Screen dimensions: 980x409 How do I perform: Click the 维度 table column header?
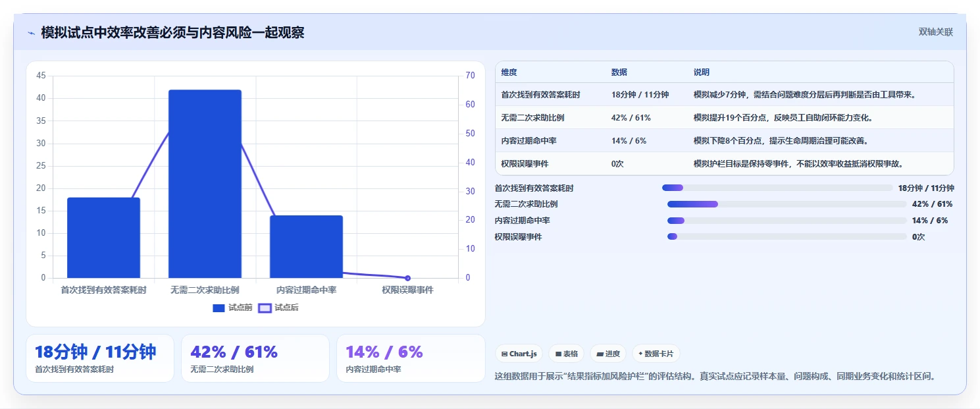click(x=509, y=72)
